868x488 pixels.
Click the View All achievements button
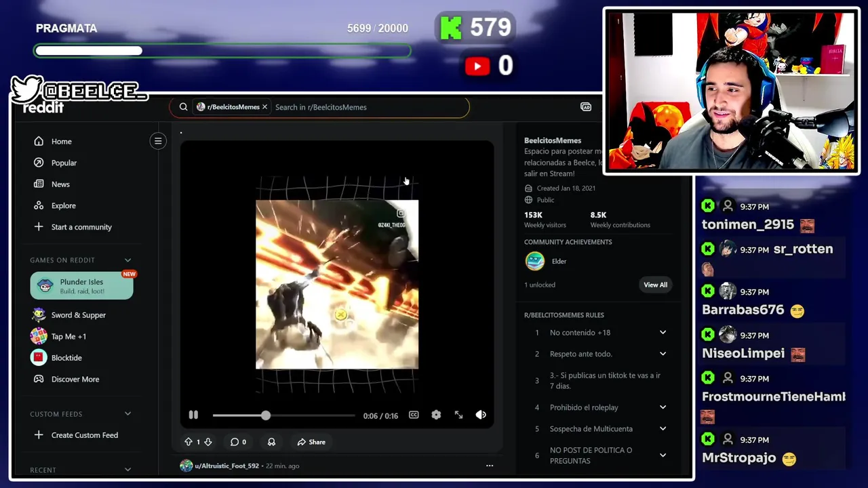pyautogui.click(x=655, y=285)
